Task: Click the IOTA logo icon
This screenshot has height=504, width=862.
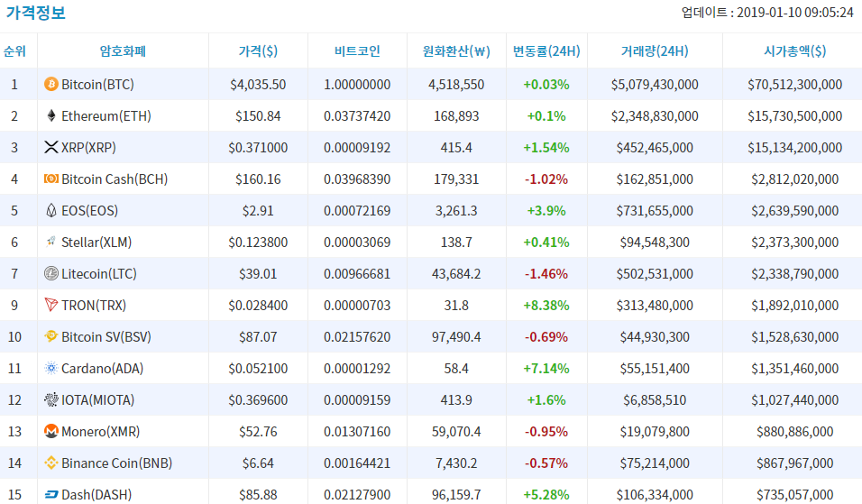Action: [51, 399]
